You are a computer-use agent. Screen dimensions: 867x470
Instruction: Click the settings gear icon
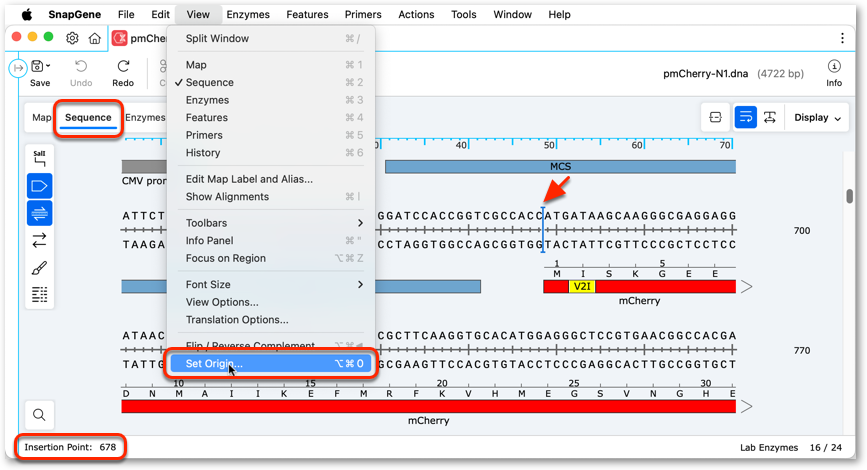tap(72, 38)
